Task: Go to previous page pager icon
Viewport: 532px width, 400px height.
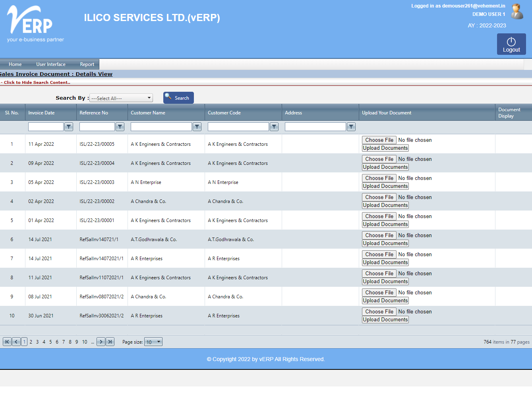Action: click(x=16, y=342)
